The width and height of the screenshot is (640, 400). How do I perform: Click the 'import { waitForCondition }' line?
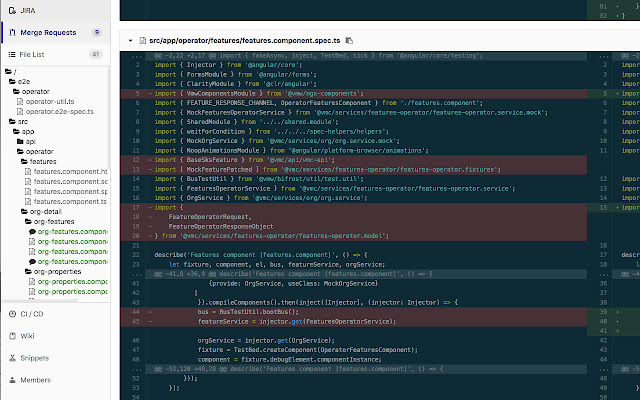pyautogui.click(x=271, y=131)
